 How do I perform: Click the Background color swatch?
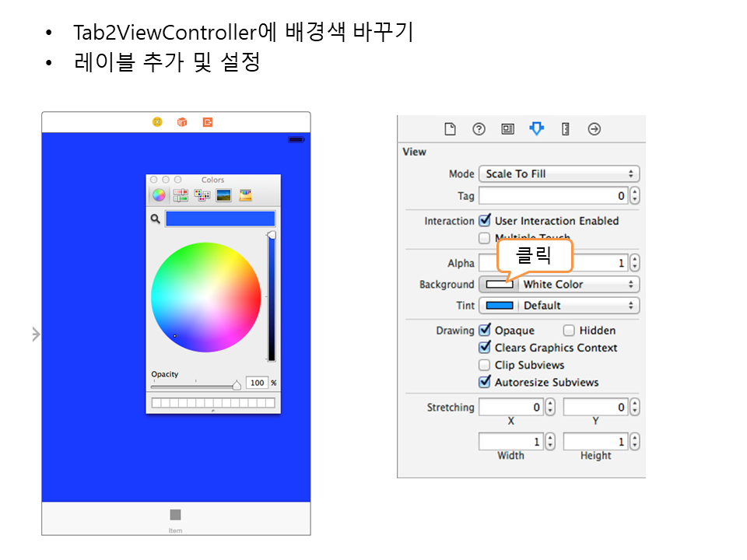[499, 285]
